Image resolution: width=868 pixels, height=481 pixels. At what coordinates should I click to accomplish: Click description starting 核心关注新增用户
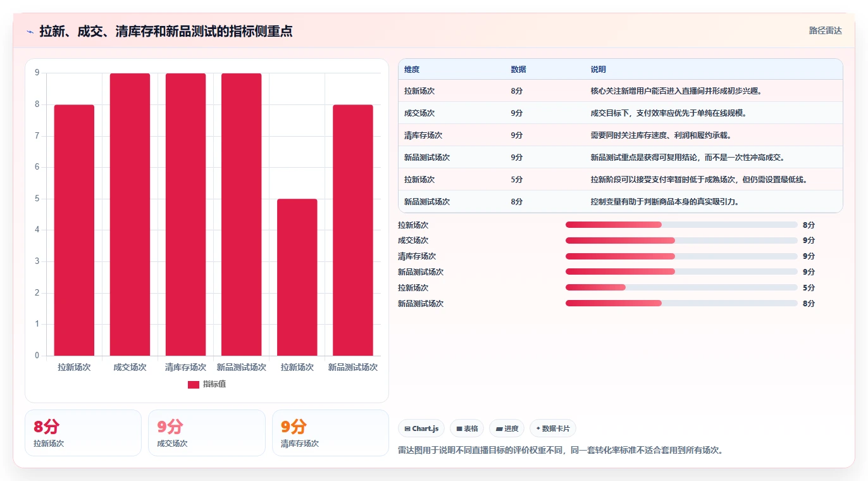tap(677, 91)
